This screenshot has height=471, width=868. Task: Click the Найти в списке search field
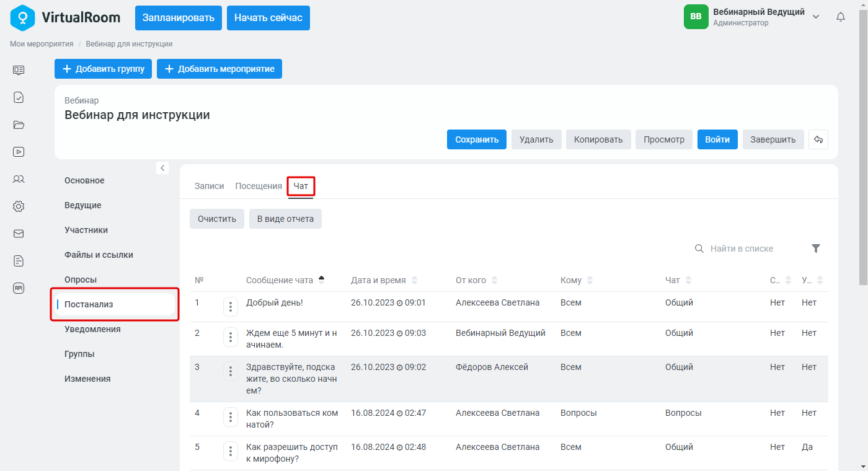(x=747, y=249)
